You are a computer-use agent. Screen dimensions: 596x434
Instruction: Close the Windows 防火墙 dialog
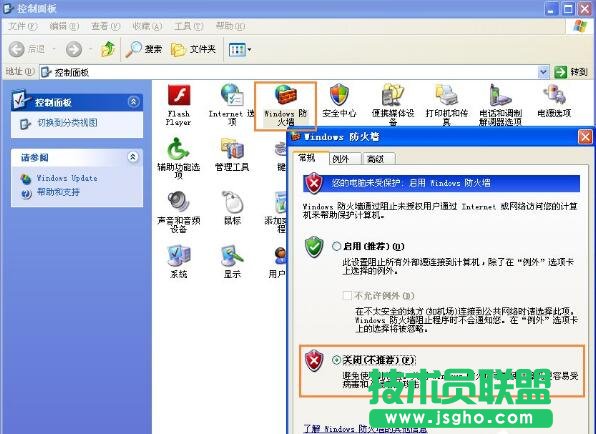pyautogui.click(x=585, y=137)
